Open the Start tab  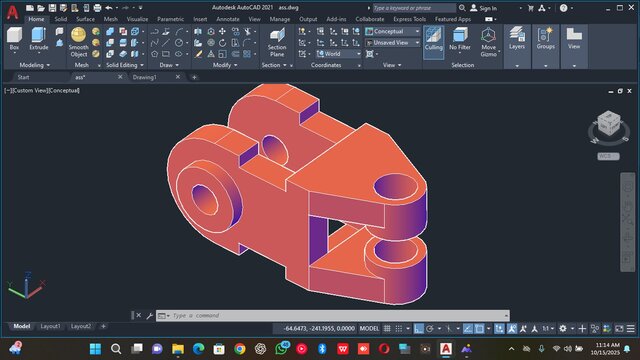(x=23, y=77)
